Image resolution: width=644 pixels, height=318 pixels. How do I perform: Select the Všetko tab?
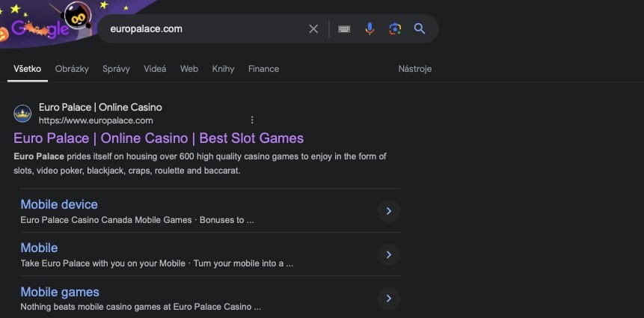pos(27,69)
